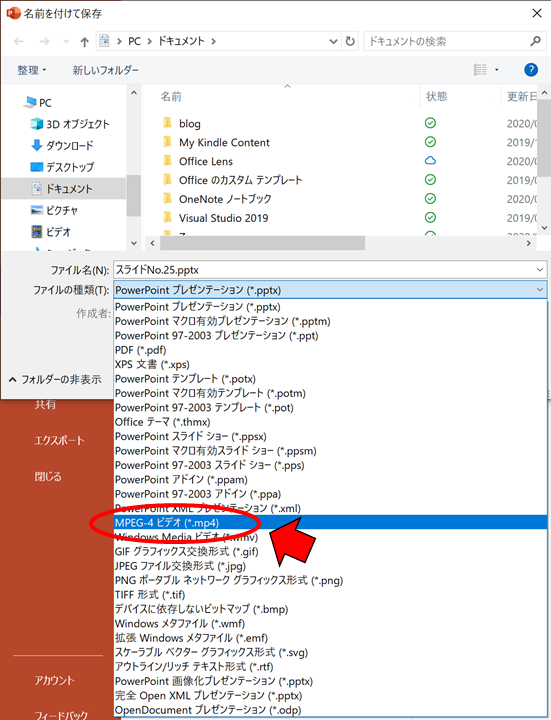The image size is (551, 720).
Task: Click the refresh icon beside address bar
Action: click(350, 41)
